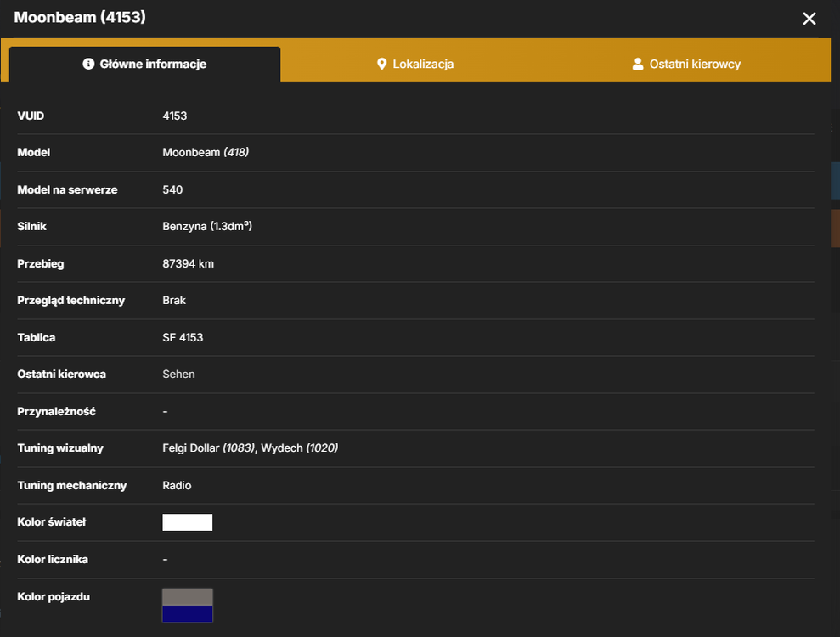Close the Moonbeam vehicle dialog
The image size is (840, 637).
click(809, 19)
